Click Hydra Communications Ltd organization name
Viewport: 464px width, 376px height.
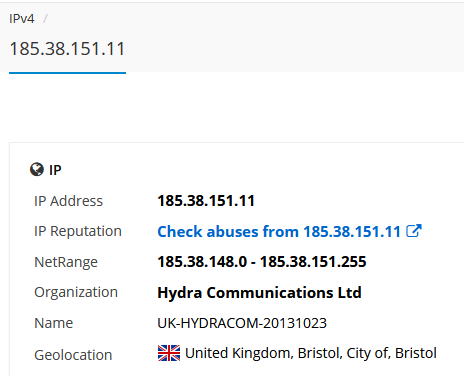click(259, 293)
